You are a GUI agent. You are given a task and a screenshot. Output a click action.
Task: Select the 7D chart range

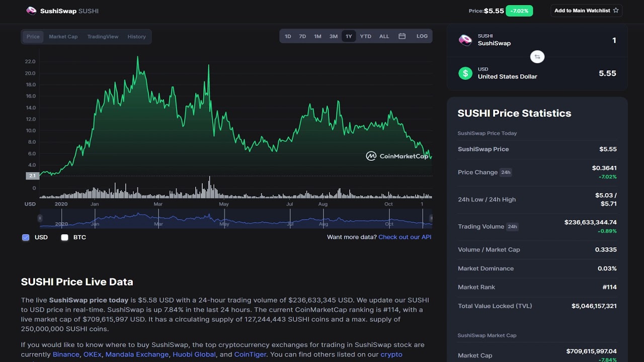302,36
